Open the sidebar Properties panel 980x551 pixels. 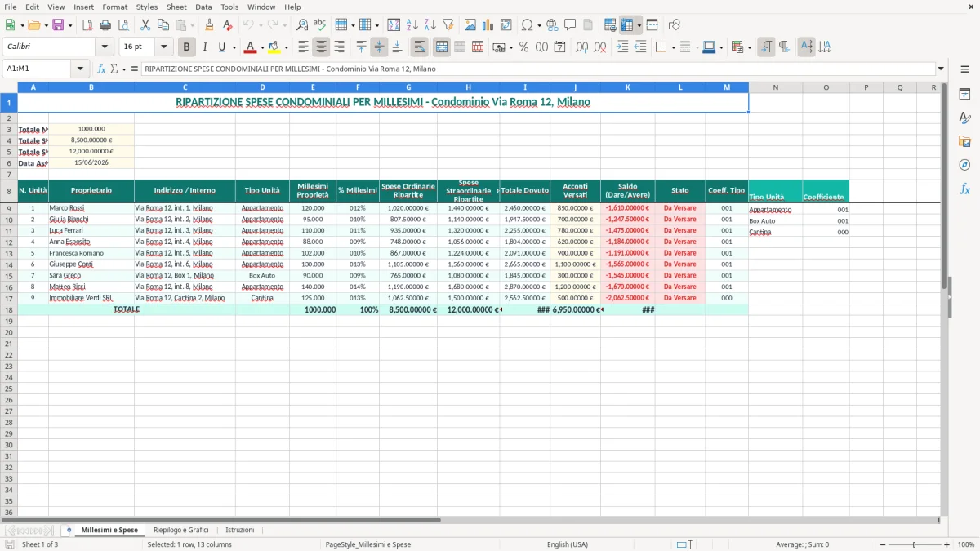964,94
